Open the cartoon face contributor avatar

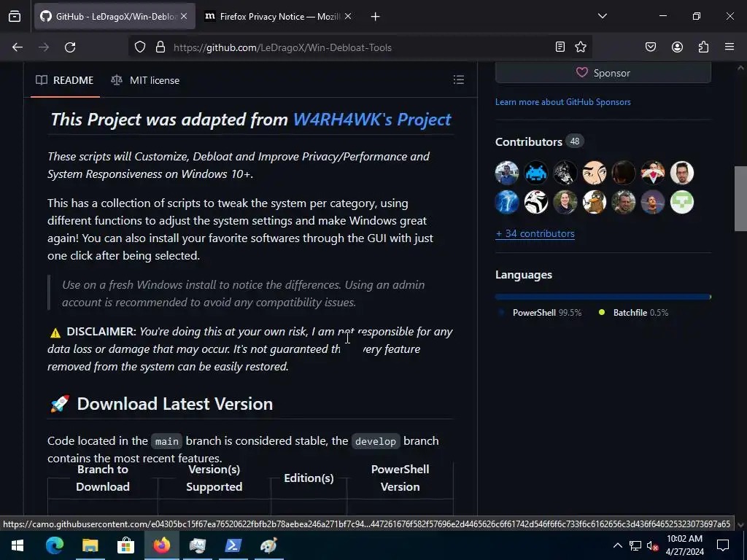[594, 172]
